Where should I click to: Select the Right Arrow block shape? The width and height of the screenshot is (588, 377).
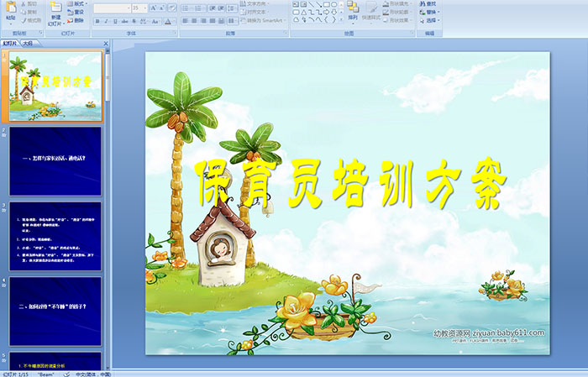[x=326, y=13]
